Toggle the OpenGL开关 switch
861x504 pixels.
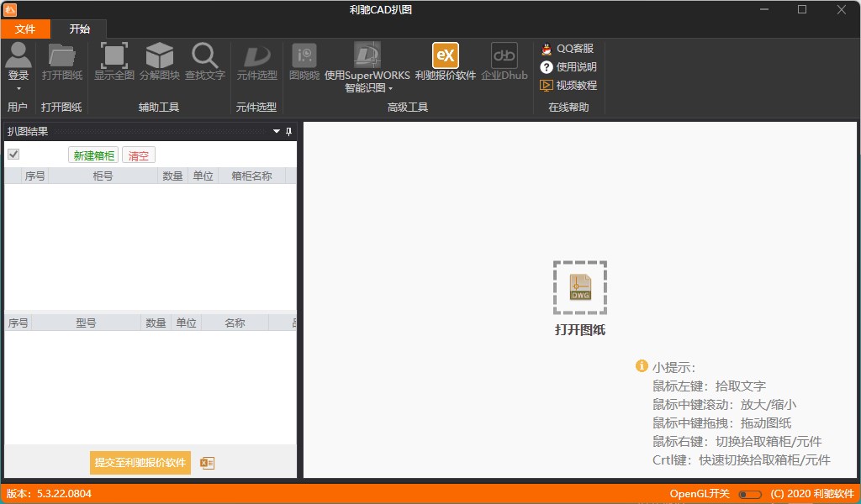coord(750,494)
